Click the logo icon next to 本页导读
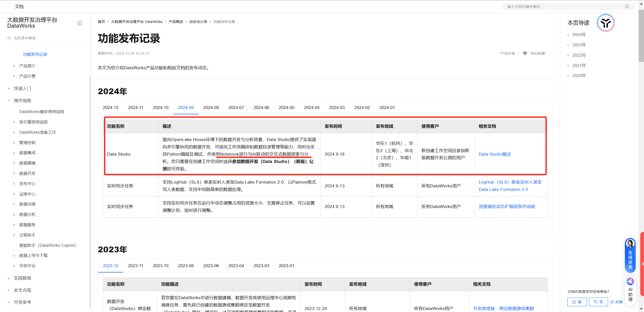Image resolution: width=644 pixels, height=312 pixels. [605, 23]
